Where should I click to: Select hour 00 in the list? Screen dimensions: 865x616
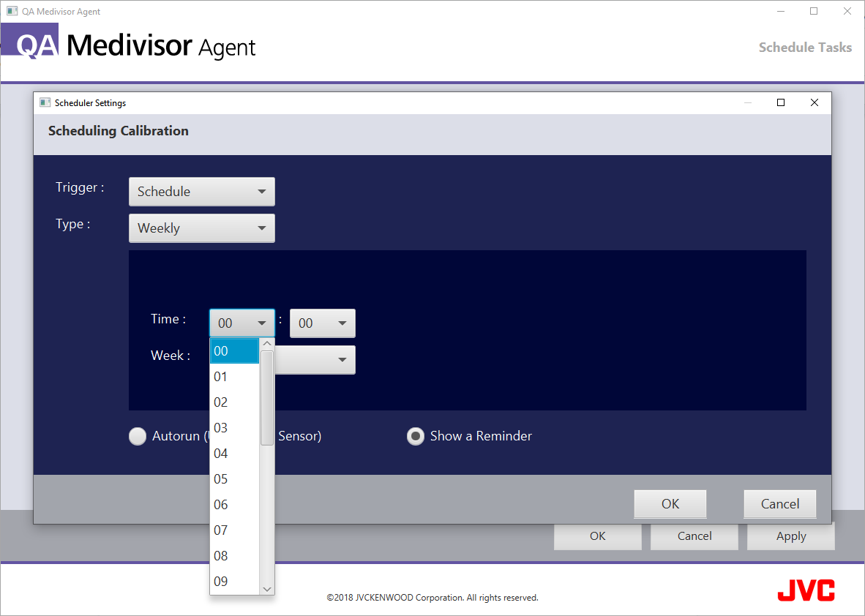click(234, 350)
